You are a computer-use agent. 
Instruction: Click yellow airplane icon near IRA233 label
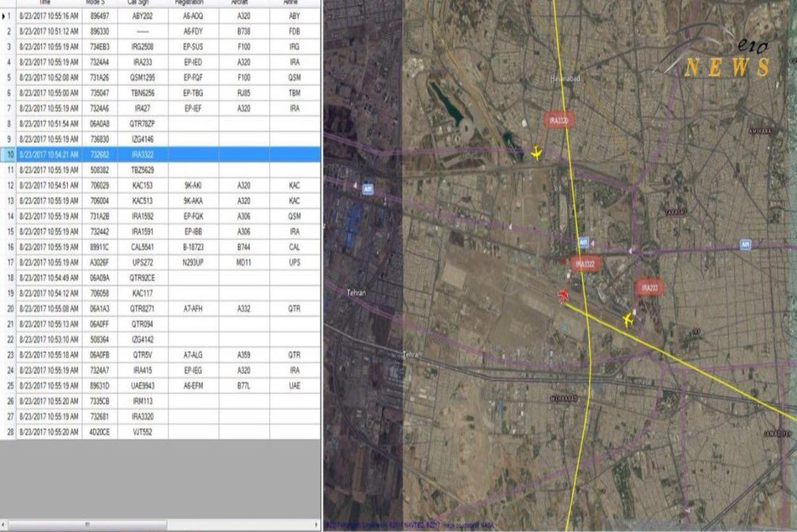click(x=628, y=321)
